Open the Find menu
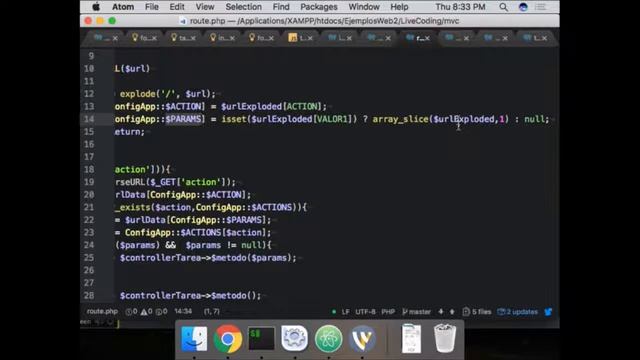Screen dimensions: 640x360 point(281,7)
